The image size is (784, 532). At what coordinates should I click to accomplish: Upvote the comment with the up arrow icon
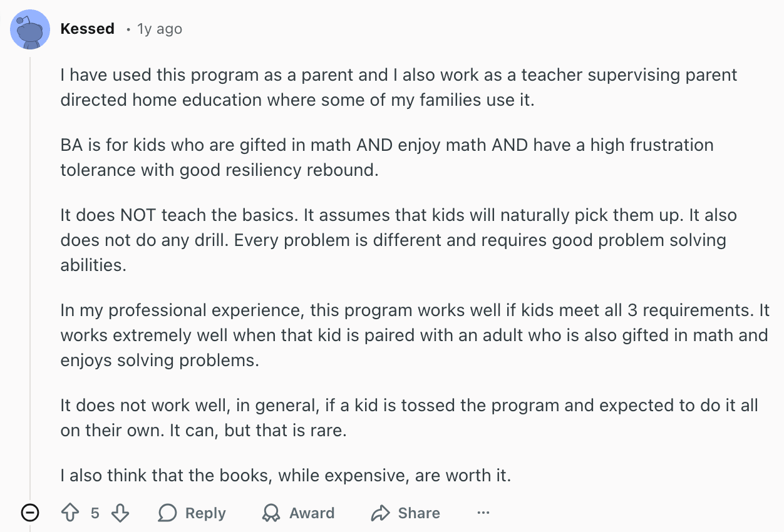tap(71, 513)
